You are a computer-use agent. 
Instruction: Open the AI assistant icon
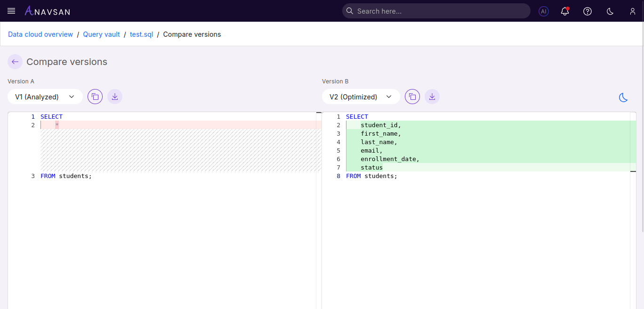(543, 11)
